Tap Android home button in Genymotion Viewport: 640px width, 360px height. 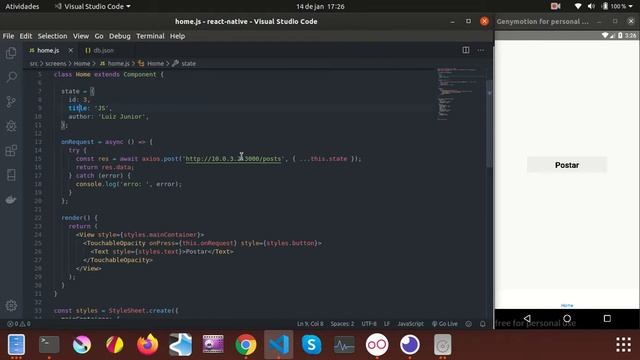pyautogui.click(x=567, y=318)
